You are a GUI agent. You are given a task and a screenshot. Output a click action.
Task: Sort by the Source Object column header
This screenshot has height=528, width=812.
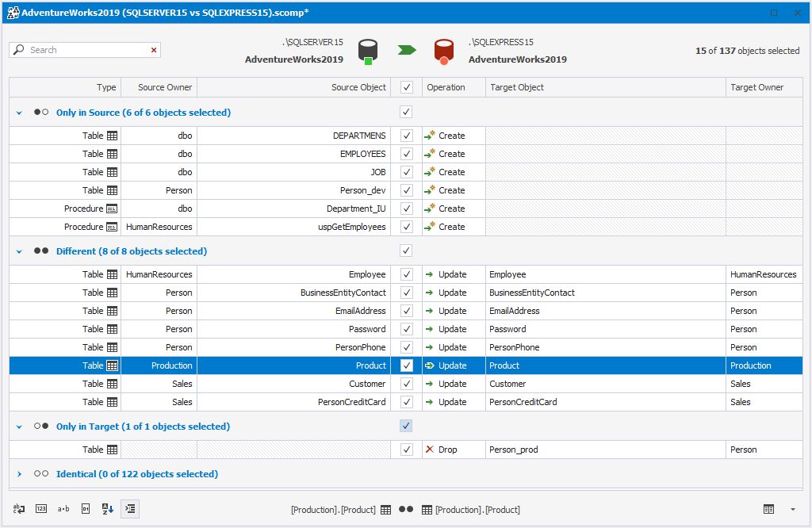point(293,87)
